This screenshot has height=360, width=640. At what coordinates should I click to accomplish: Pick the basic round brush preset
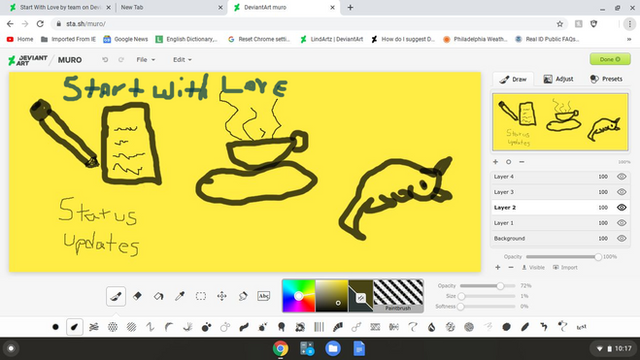click(56, 327)
